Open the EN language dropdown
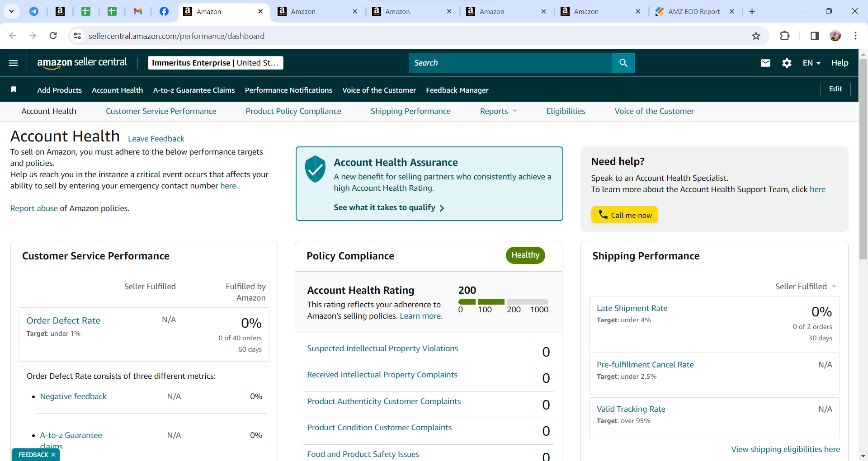This screenshot has height=461, width=868. [811, 63]
